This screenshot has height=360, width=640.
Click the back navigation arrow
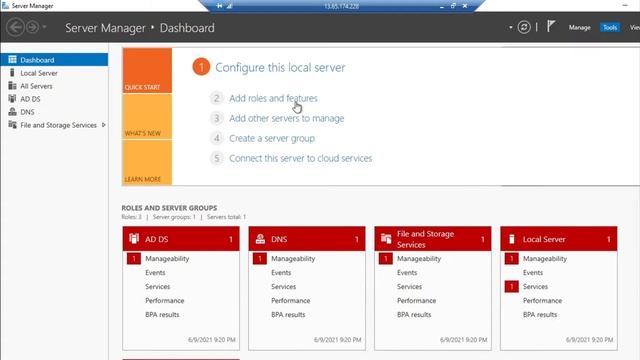pyautogui.click(x=16, y=28)
